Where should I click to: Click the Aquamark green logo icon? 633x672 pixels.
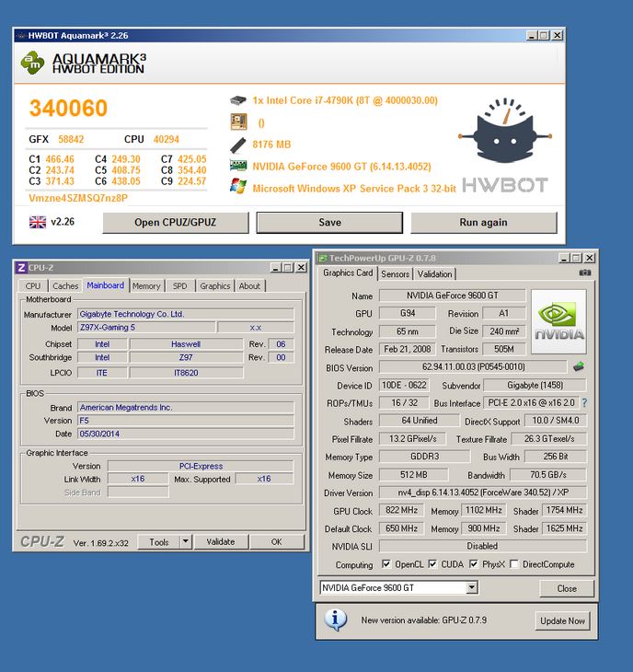coord(32,63)
